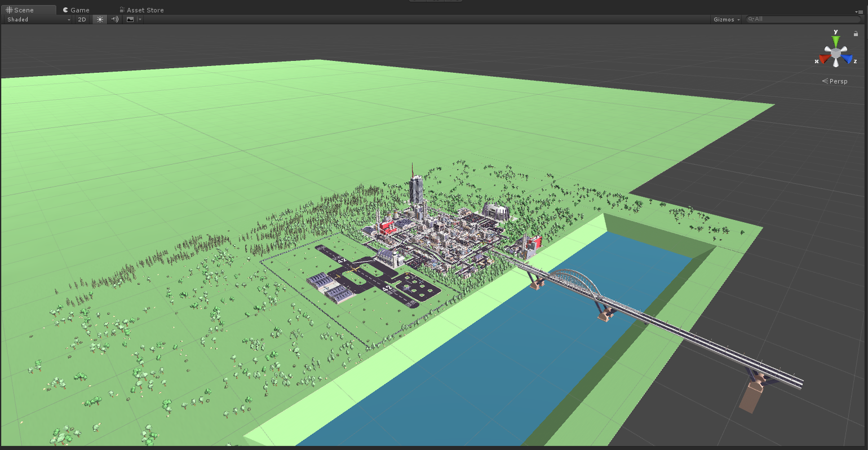Open the Shaded draw mode dropdown
The width and height of the screenshot is (868, 450).
[37, 19]
